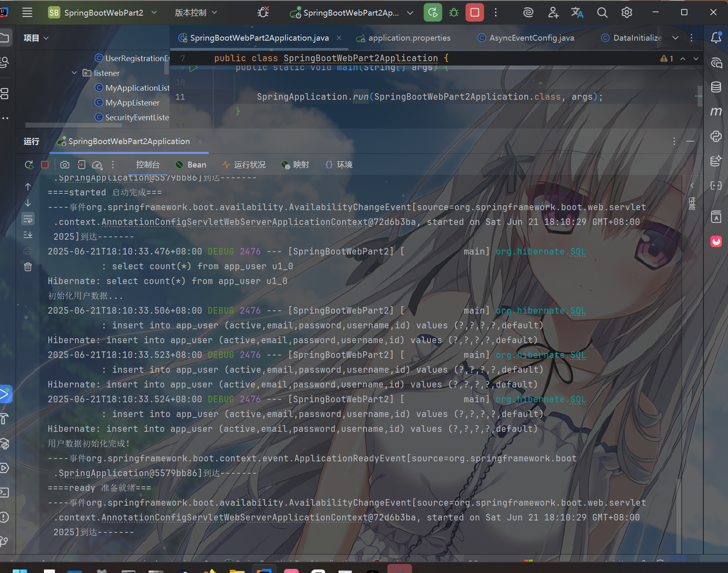Open the Database tool window

[716, 87]
